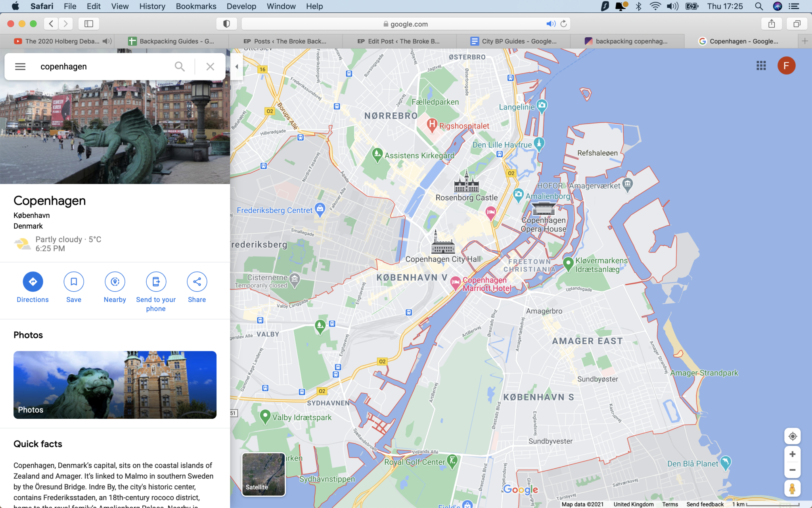Viewport: 812px width, 508px height.
Task: Open a new Safari tab
Action: [804, 41]
